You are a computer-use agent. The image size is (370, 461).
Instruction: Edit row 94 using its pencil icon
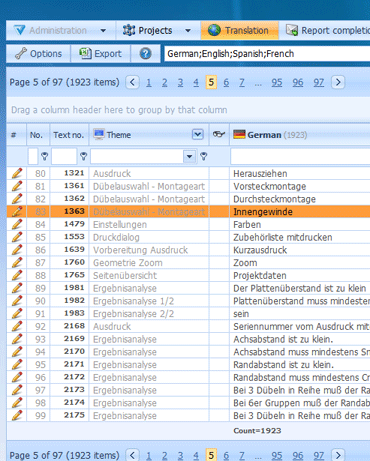pyautogui.click(x=17, y=351)
